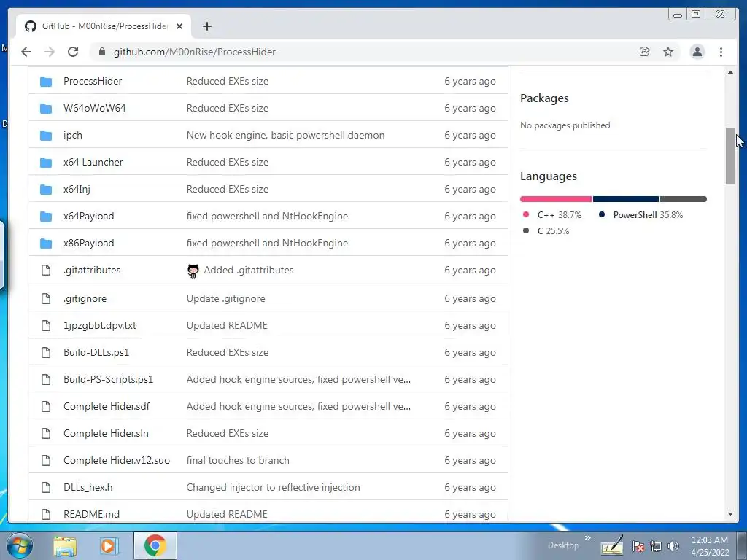Click the volume speaker tray icon
The width and height of the screenshot is (747, 560).
(x=673, y=546)
